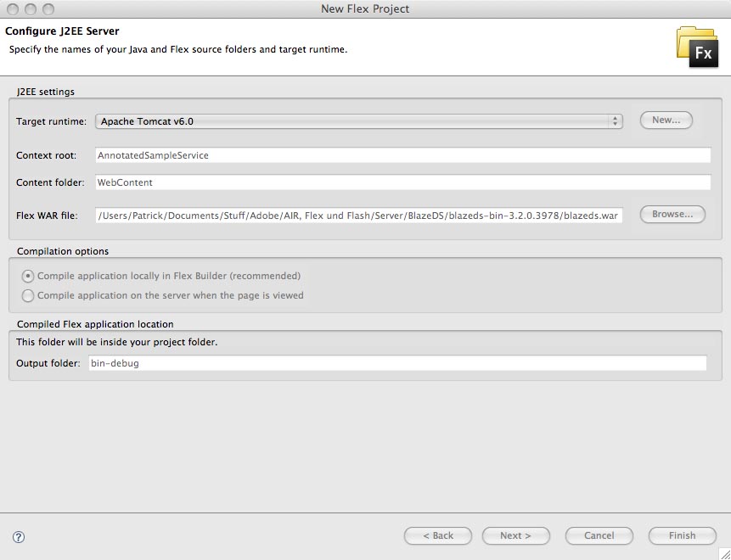
Task: Click 'This folder will be inside your project folder.' text
Action: pyautogui.click(x=117, y=342)
